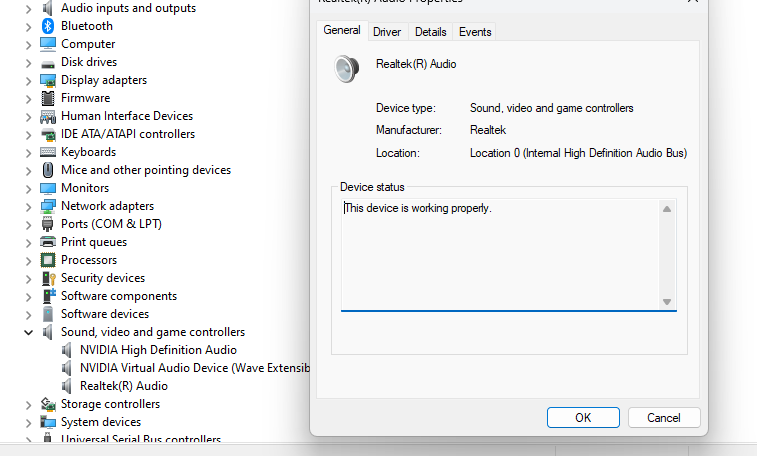This screenshot has height=456, width=757.
Task: Select the Ports (COM & LPT) label
Action: [111, 224]
